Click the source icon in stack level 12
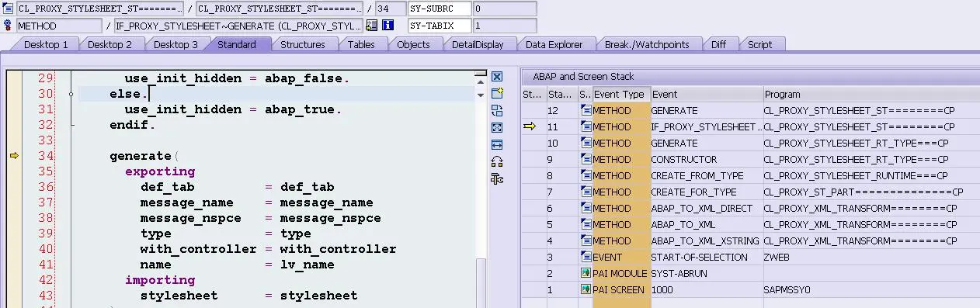This screenshot has width=980, height=308. 586,110
